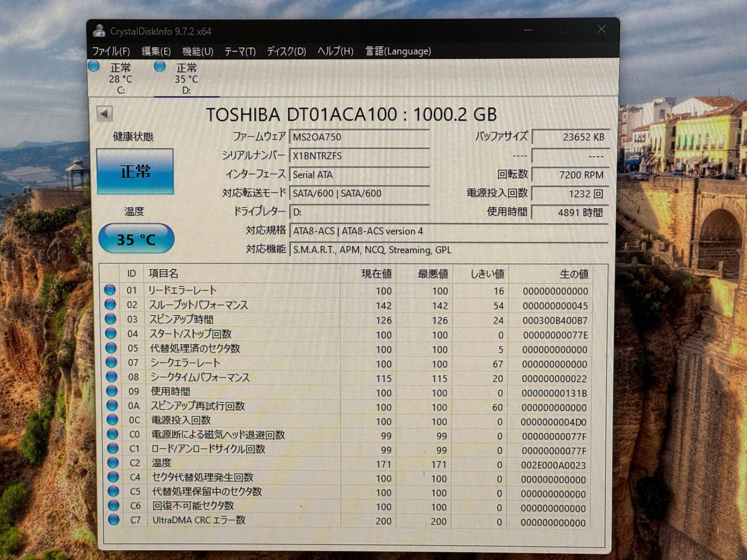Open the テーマ(T) menu
747x560 pixels.
click(240, 51)
